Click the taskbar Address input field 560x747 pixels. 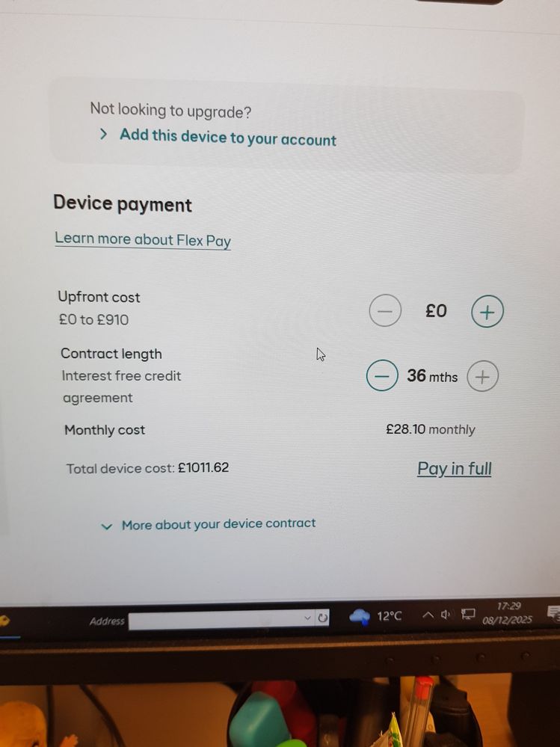(x=215, y=619)
